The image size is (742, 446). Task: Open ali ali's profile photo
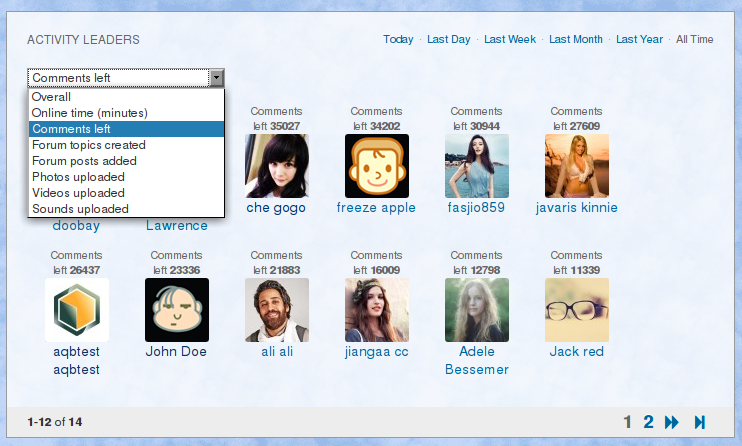[277, 310]
